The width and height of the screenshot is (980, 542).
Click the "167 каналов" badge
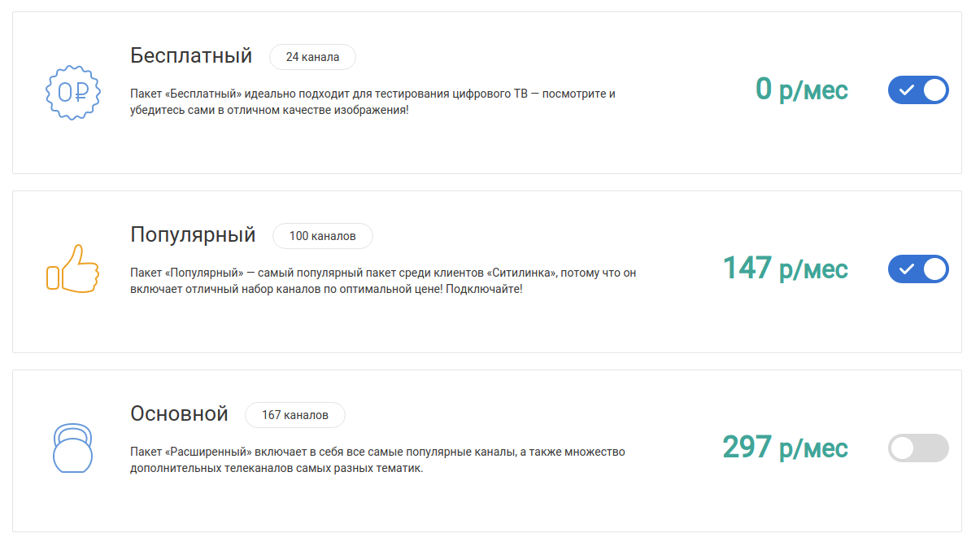coord(294,415)
